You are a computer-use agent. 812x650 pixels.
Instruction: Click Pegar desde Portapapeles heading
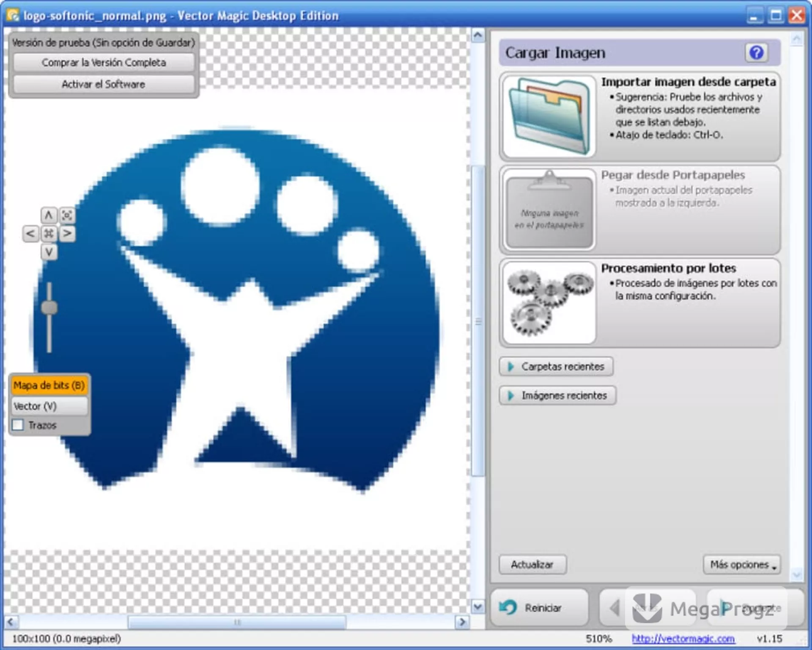[x=673, y=175]
